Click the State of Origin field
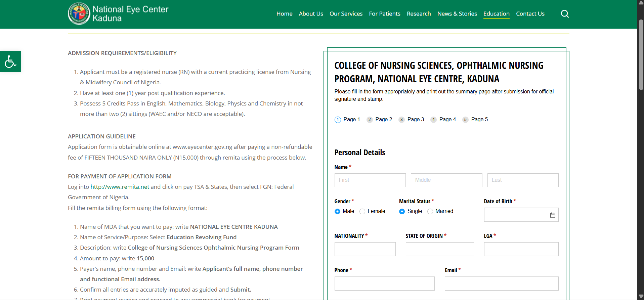 [439, 249]
